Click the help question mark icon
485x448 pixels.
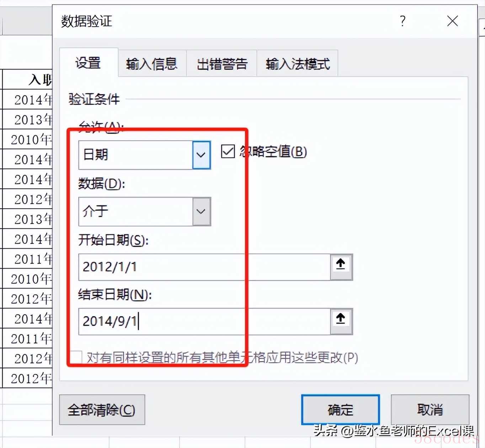(x=403, y=21)
